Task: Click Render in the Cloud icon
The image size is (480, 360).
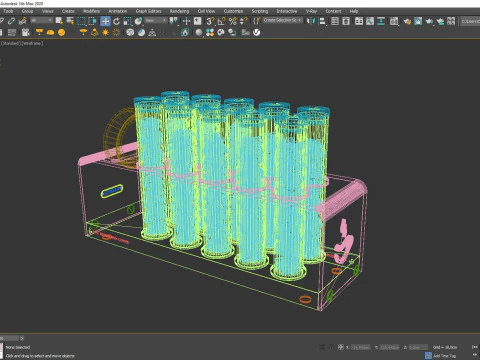Action: [440, 21]
